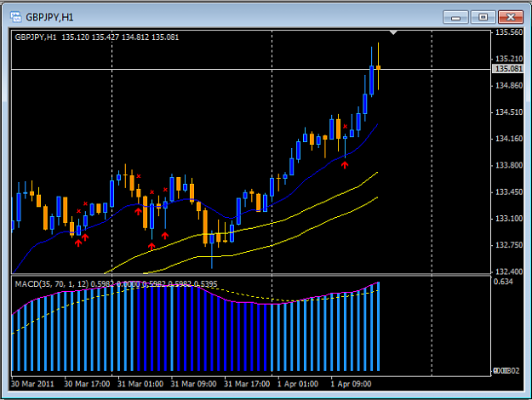Image resolution: width=532 pixels, height=400 pixels.
Task: Click the 134.860 price scale value
Action: coord(509,85)
